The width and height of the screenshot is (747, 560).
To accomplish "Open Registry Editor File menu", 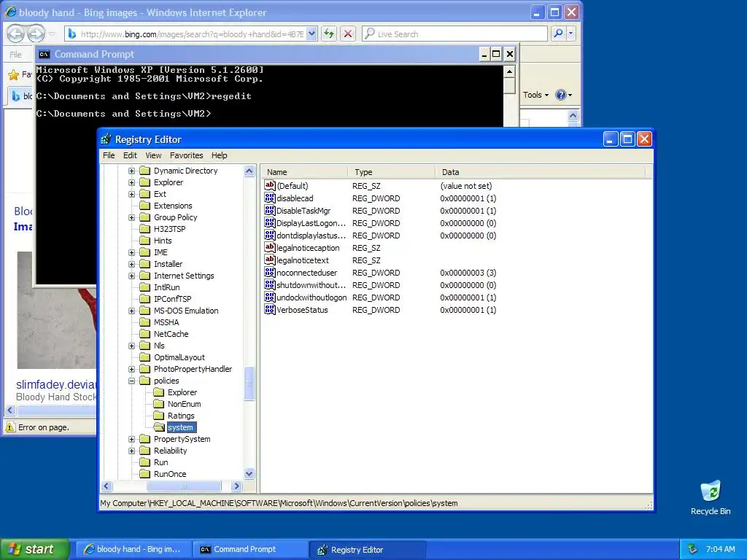I will tap(109, 155).
